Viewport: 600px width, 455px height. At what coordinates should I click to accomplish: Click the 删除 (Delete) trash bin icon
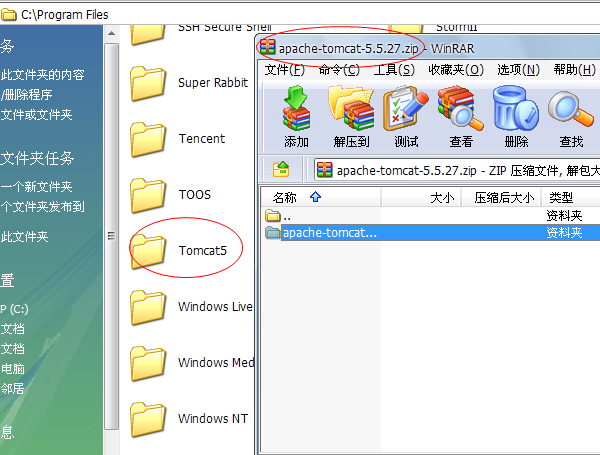(x=516, y=108)
